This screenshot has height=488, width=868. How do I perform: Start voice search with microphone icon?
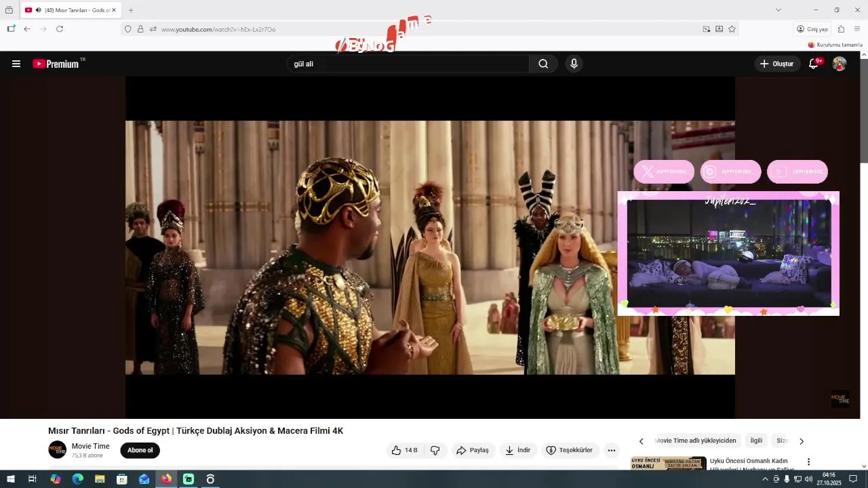(574, 64)
